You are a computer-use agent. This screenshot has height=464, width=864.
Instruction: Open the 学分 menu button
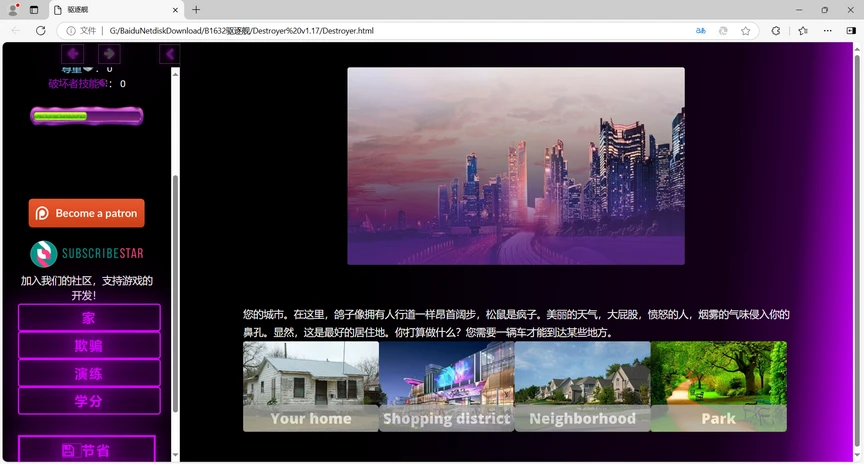[x=89, y=401]
